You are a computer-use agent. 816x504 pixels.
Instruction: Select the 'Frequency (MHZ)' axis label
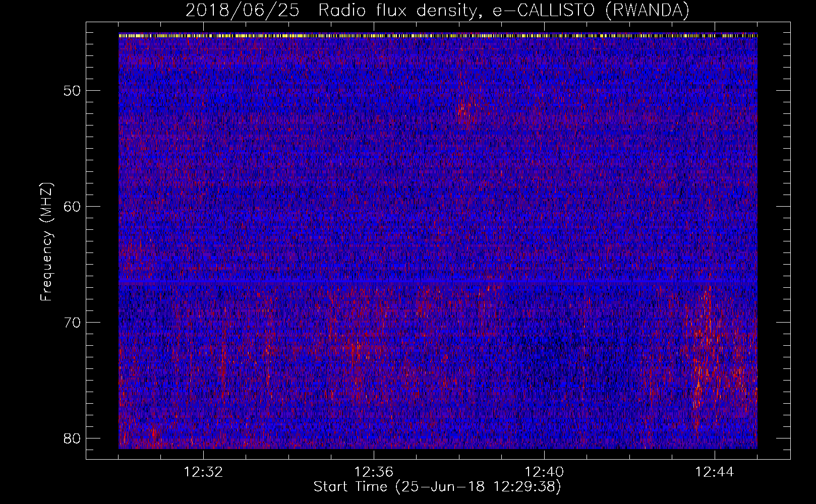(46, 242)
